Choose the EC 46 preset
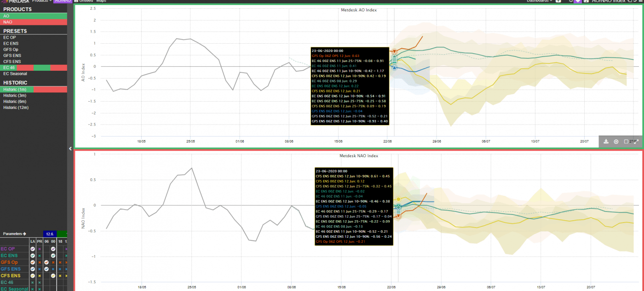This screenshot has height=291, width=644. pyautogui.click(x=34, y=68)
